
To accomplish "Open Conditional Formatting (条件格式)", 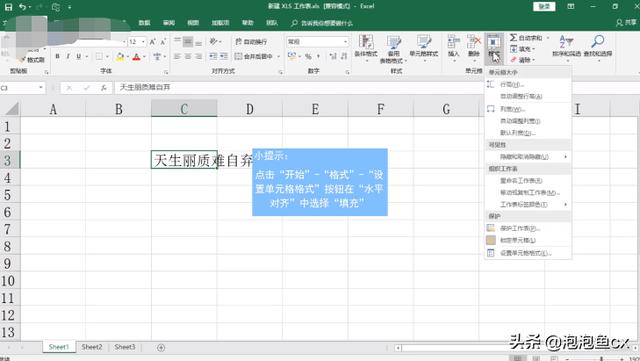I will coord(366,48).
